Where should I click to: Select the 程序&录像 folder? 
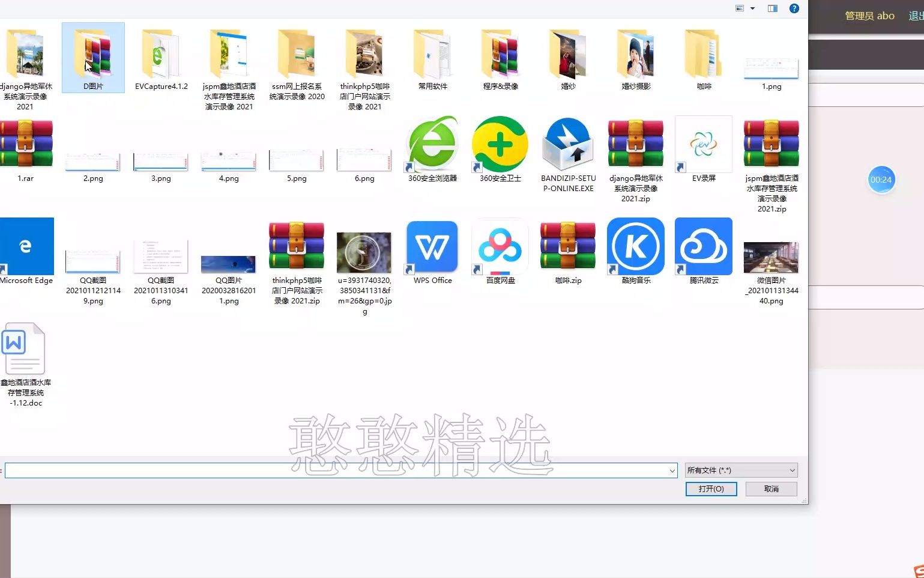pos(500,58)
